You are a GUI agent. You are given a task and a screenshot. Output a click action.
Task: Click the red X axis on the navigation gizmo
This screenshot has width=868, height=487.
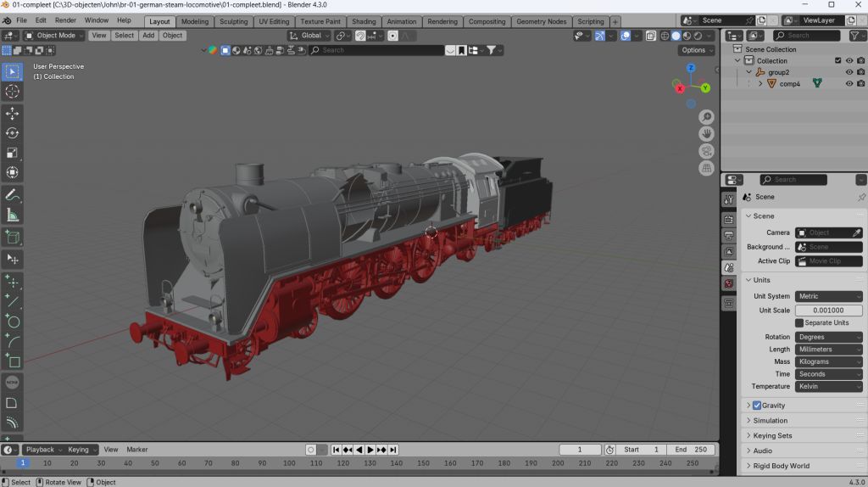pos(681,88)
